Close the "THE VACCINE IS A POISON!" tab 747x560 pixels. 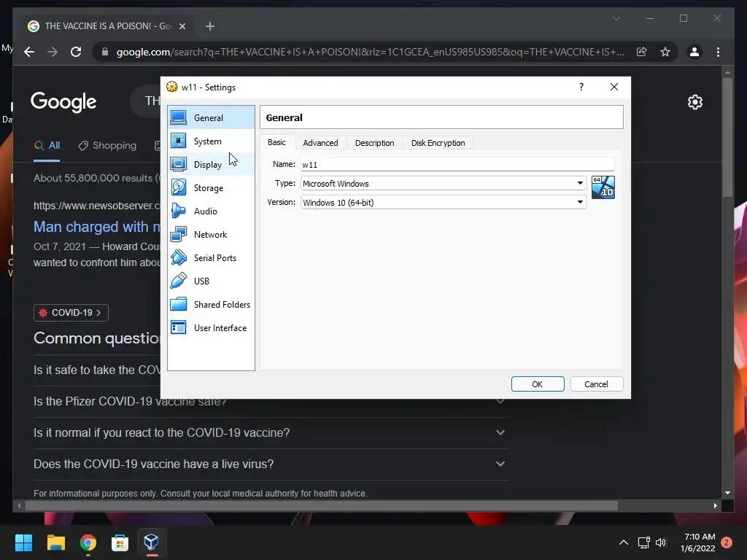point(182,26)
